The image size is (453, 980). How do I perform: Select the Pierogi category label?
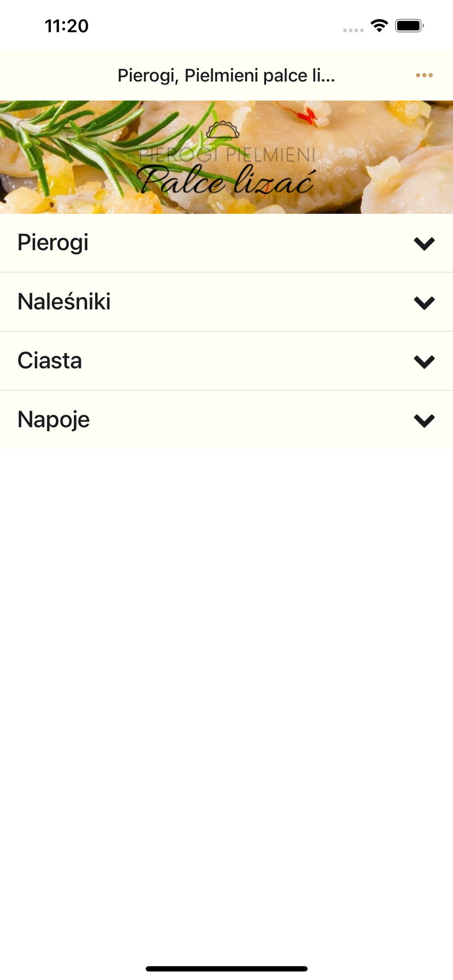pyautogui.click(x=53, y=243)
